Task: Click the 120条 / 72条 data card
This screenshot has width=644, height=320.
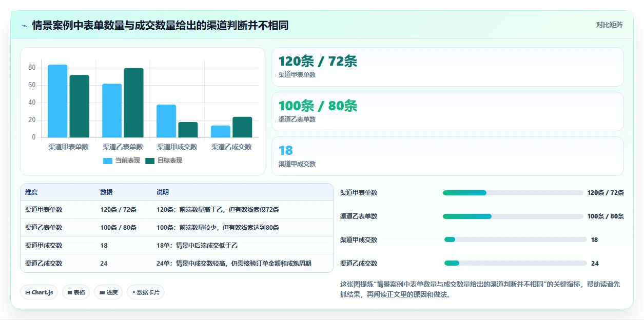Action: [447, 67]
